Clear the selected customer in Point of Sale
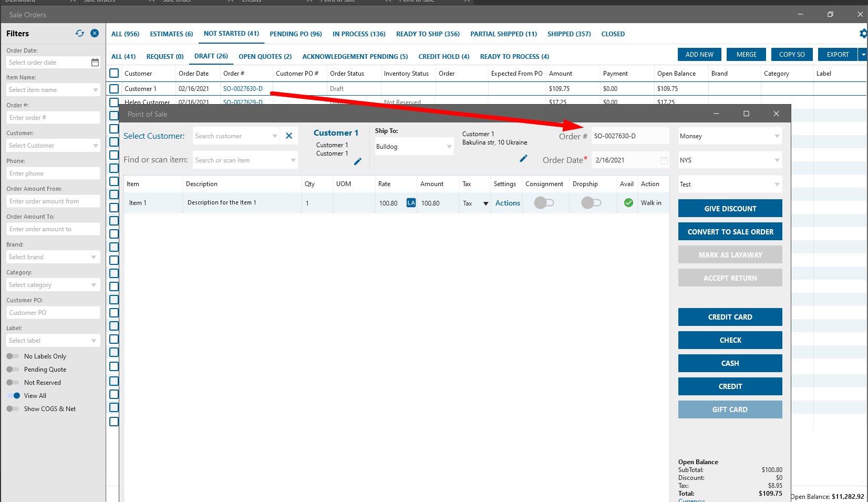 pos(289,136)
